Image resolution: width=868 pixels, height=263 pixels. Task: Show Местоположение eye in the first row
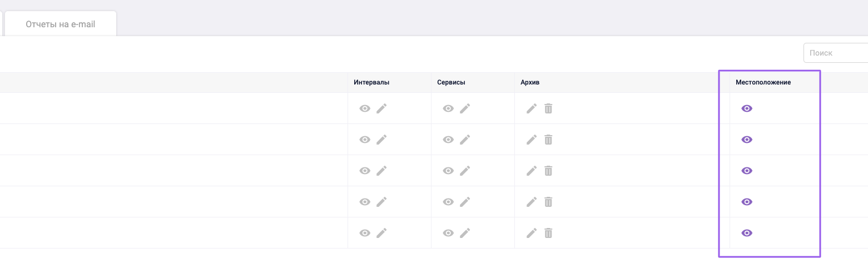(x=747, y=108)
